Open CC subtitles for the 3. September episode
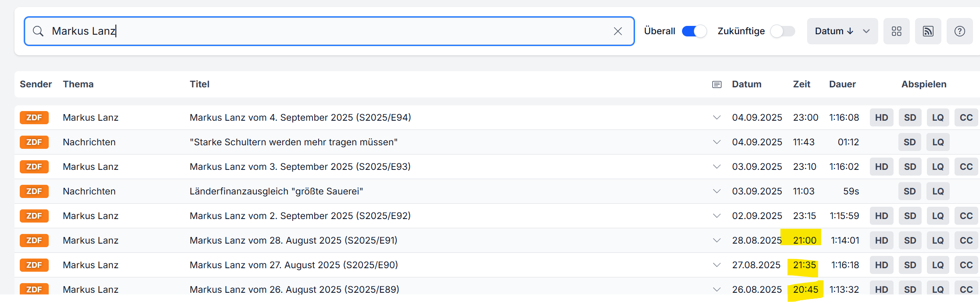The height and width of the screenshot is (302, 980). pos(966,167)
